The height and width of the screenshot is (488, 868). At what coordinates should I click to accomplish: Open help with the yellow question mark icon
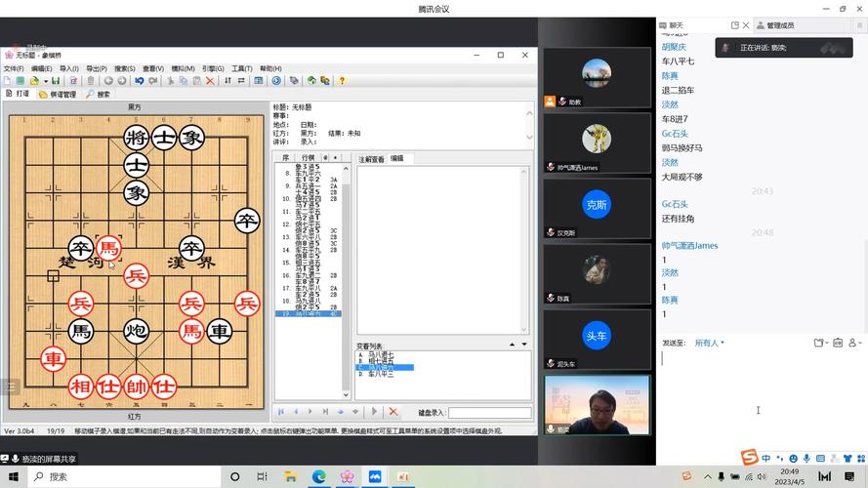pyautogui.click(x=342, y=81)
